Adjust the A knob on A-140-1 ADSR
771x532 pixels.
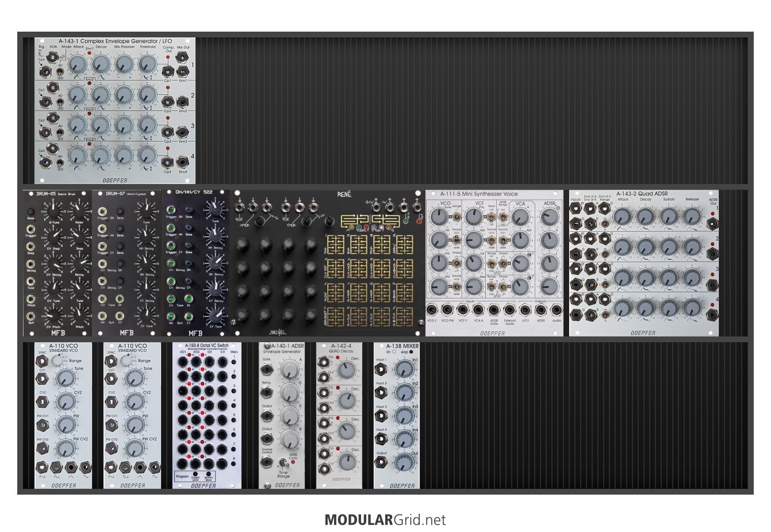(289, 370)
